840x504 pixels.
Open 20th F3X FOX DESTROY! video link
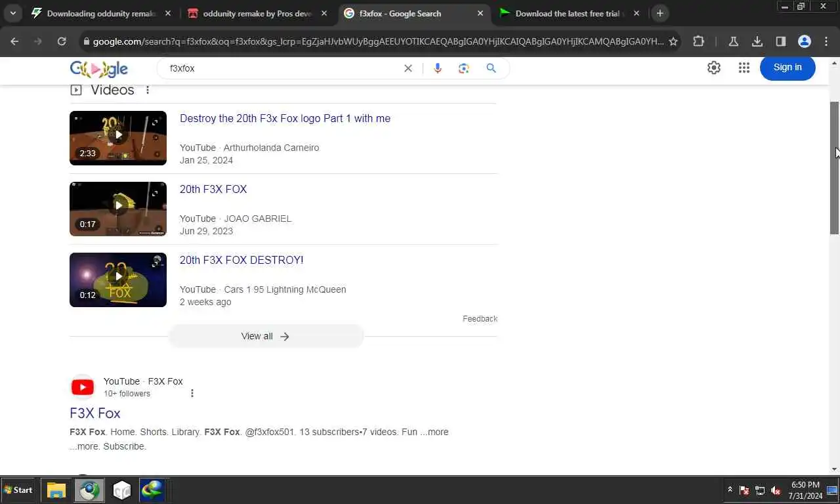tap(241, 261)
